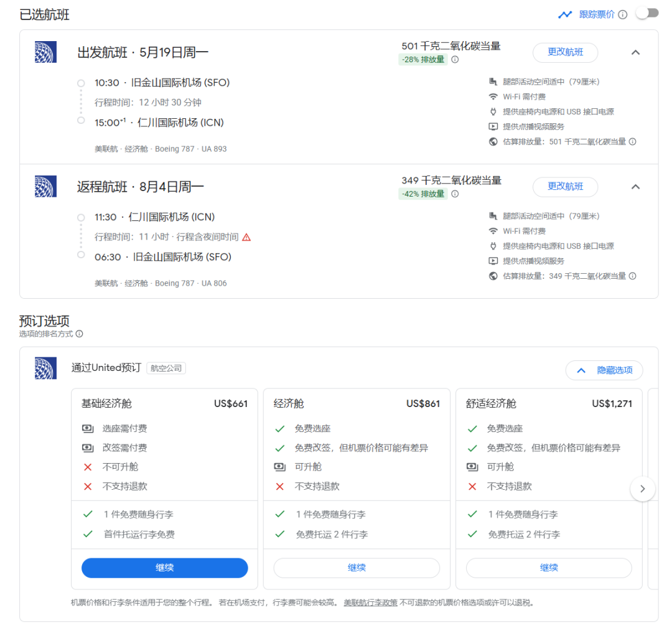Click the info icon next to -42% 排放量

pyautogui.click(x=455, y=194)
